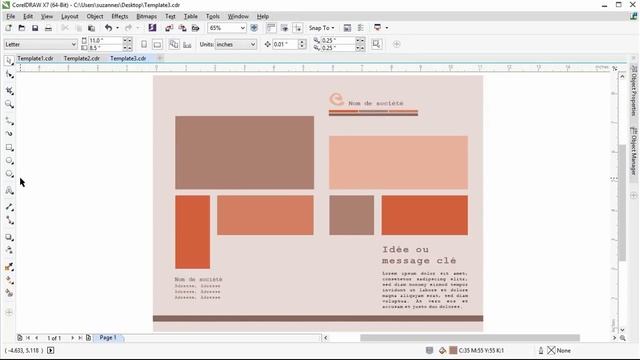This screenshot has height=360, width=640.
Task: Open the Effects menu
Action: [120, 16]
